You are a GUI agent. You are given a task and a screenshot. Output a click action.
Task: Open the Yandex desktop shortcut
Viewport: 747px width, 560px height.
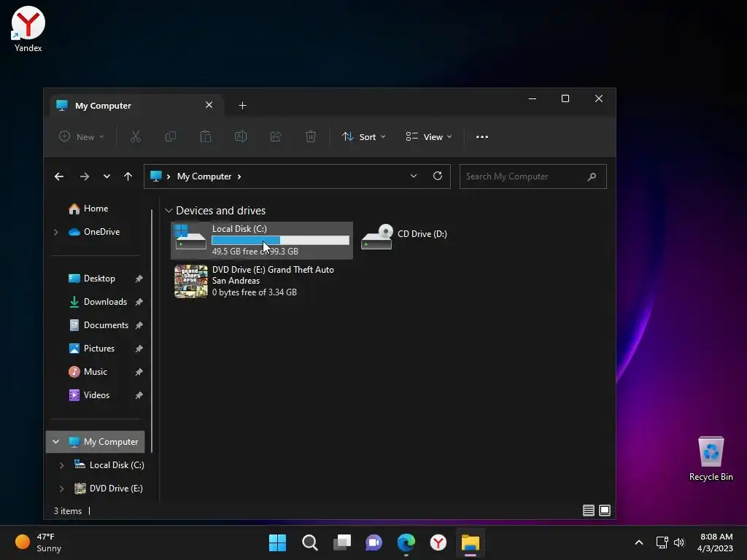point(28,29)
